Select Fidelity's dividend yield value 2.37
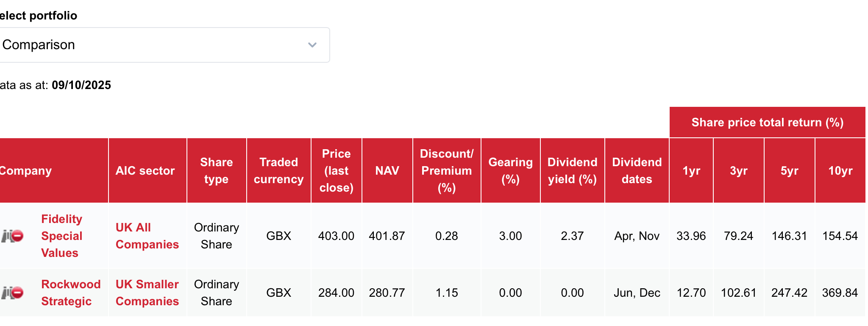The image size is (868, 326). [573, 236]
